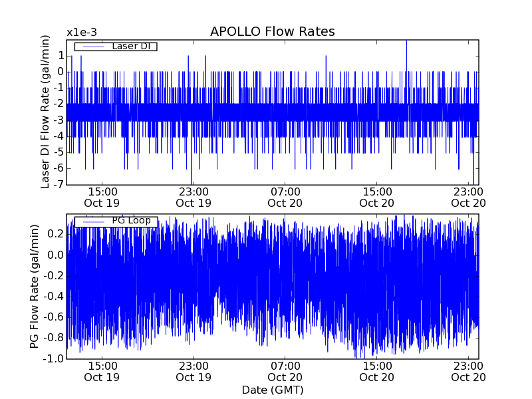Screen dimensions: 532x399
Task: Click the -1.0 y-axis tick on bottom plot
Action: (55, 359)
